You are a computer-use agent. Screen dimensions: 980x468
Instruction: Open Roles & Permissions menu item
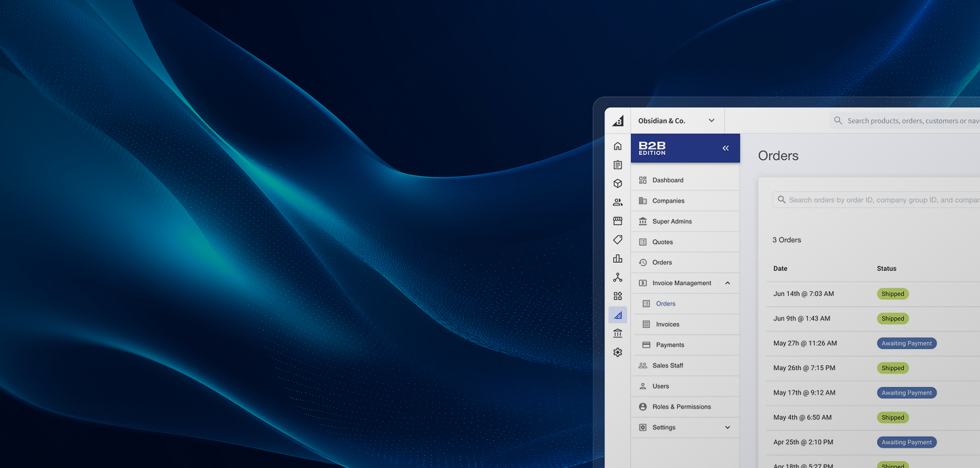pos(685,407)
